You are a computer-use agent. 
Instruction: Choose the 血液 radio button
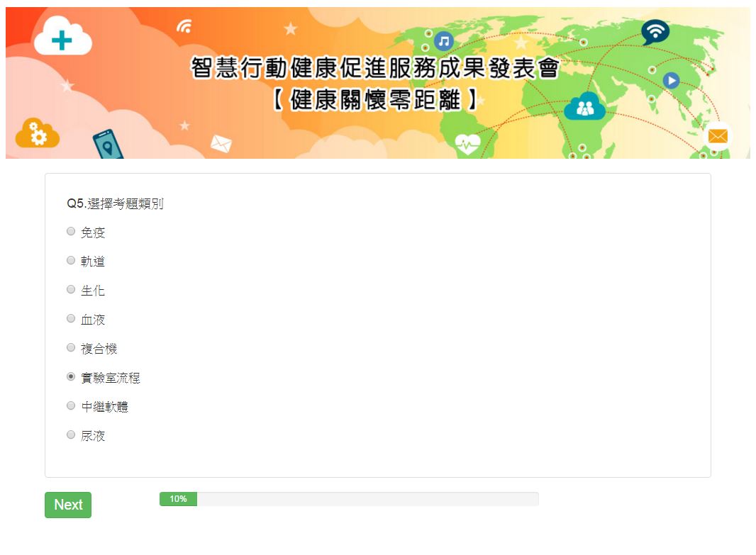pyautogui.click(x=71, y=318)
